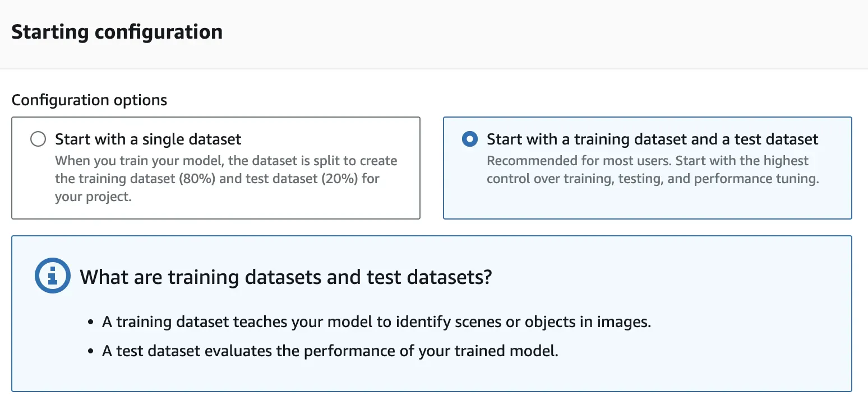Click the "Configuration options" label

point(89,100)
